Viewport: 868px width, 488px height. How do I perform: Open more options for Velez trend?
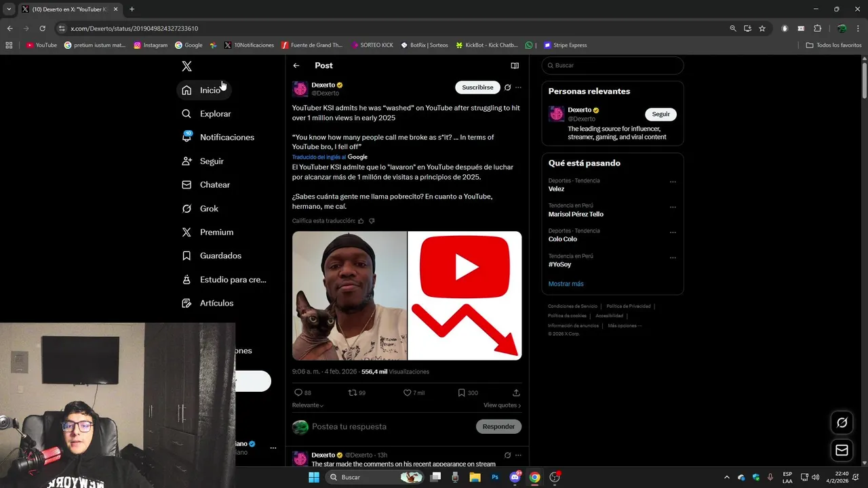click(x=673, y=182)
